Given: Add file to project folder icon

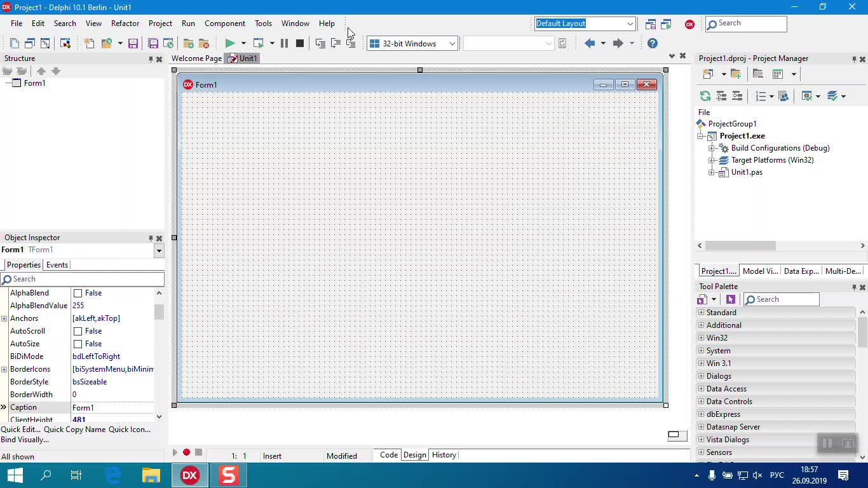Looking at the screenshot, I should point(188,43).
